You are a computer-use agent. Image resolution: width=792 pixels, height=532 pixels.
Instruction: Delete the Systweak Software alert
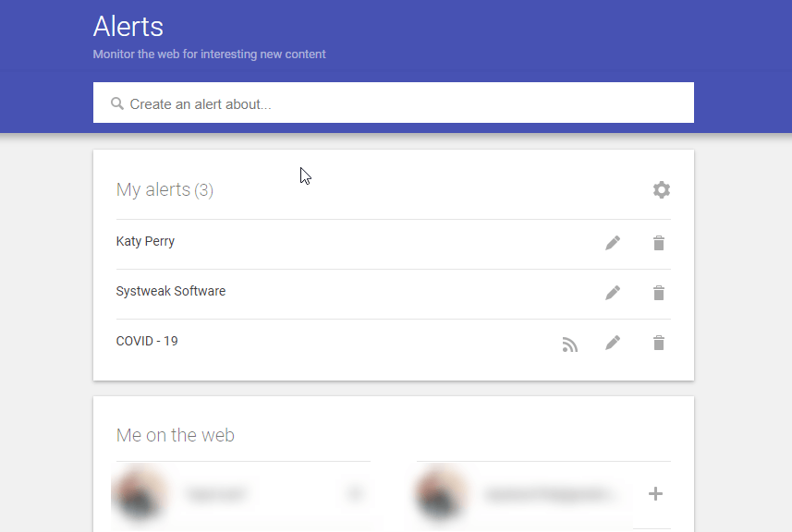(659, 293)
